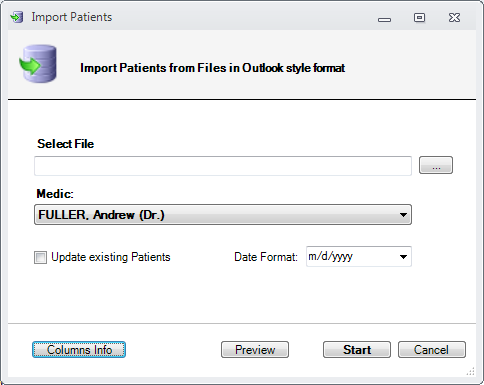Viewport: 484px width, 385px height.
Task: Open the Date Format dropdown arrow
Action: pyautogui.click(x=403, y=257)
